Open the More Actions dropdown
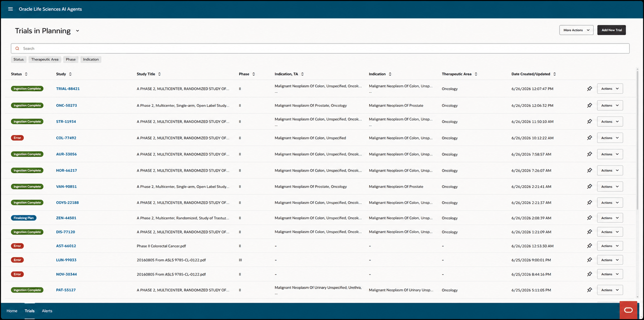This screenshot has height=320, width=644. (576, 30)
